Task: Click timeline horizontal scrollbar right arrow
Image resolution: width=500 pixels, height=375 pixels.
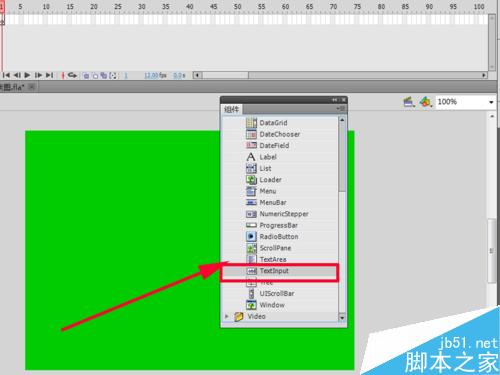Action: click(x=484, y=75)
